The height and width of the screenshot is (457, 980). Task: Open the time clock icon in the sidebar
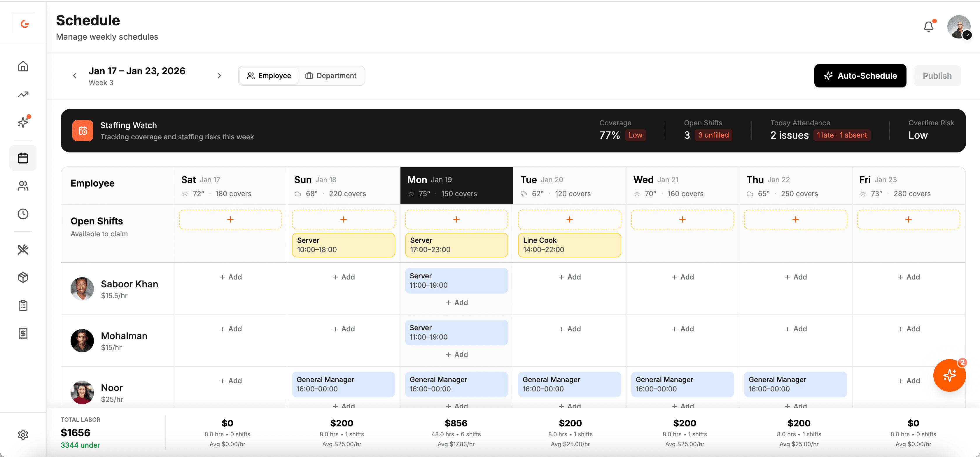(x=23, y=214)
